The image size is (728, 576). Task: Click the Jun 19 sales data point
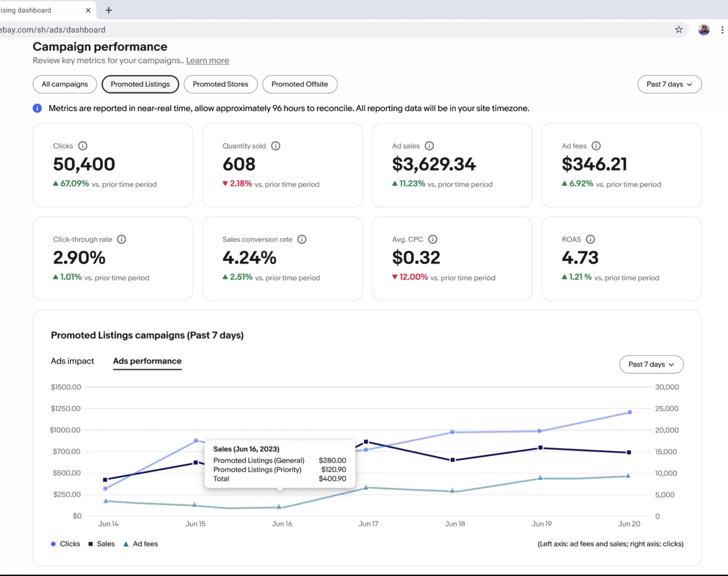pyautogui.click(x=540, y=448)
